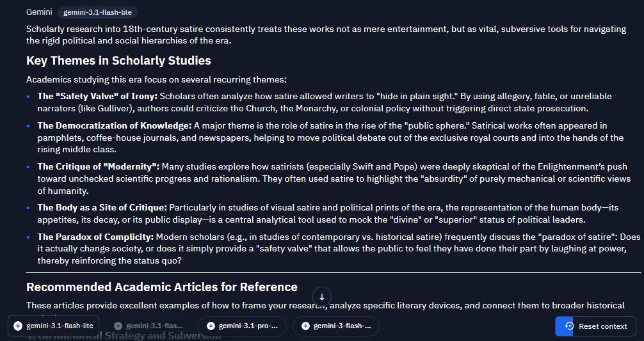The height and width of the screenshot is (341, 644).
Task: Click the Gemini sender name label
Action: pos(39,12)
